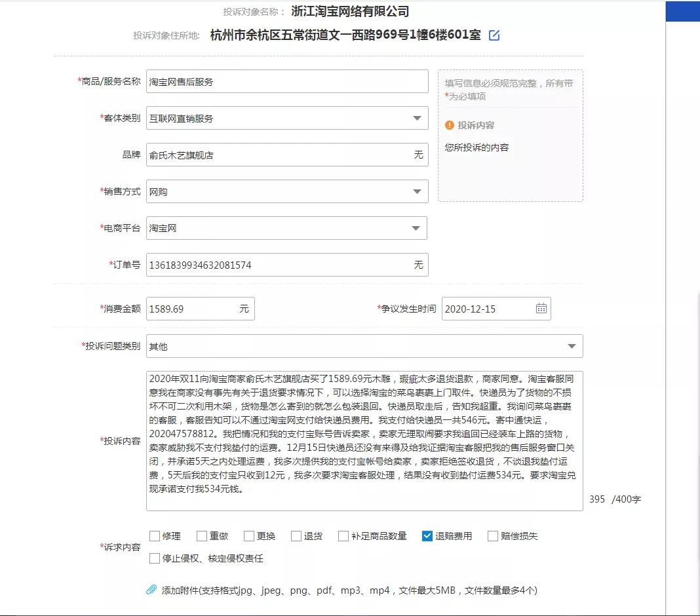
Task: Check the 重做 checkbox
Action: 202,535
